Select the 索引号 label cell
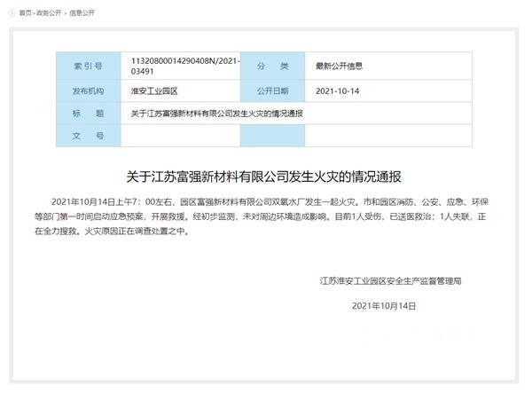The height and width of the screenshot is (393, 532). point(88,66)
